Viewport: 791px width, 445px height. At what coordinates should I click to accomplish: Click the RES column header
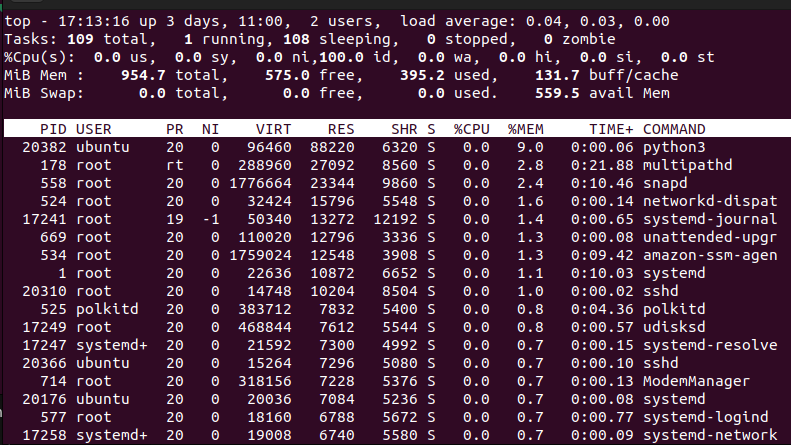(341, 129)
